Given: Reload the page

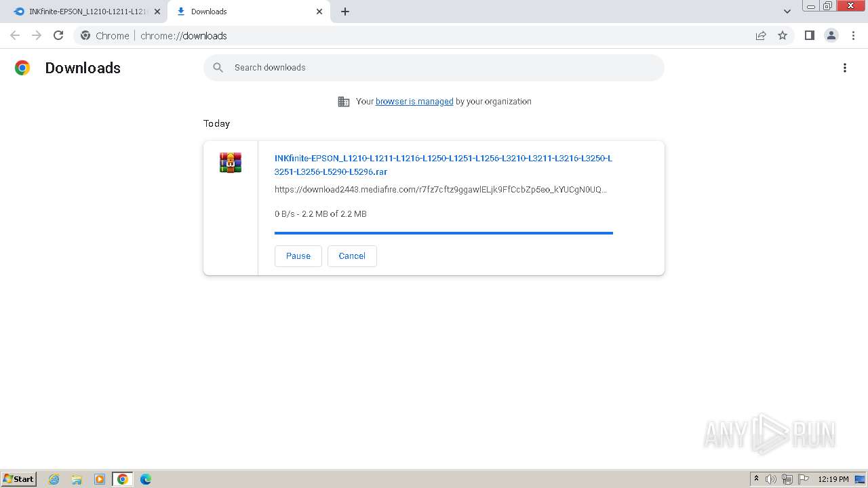Looking at the screenshot, I should [58, 36].
